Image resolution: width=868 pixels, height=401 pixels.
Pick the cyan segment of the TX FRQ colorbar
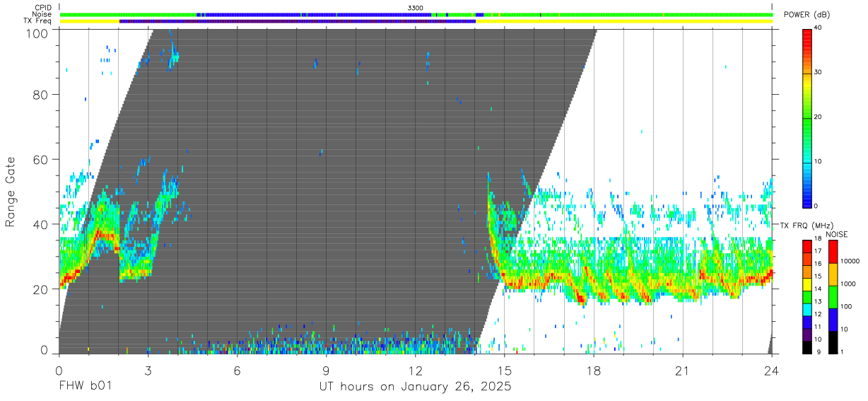click(807, 310)
